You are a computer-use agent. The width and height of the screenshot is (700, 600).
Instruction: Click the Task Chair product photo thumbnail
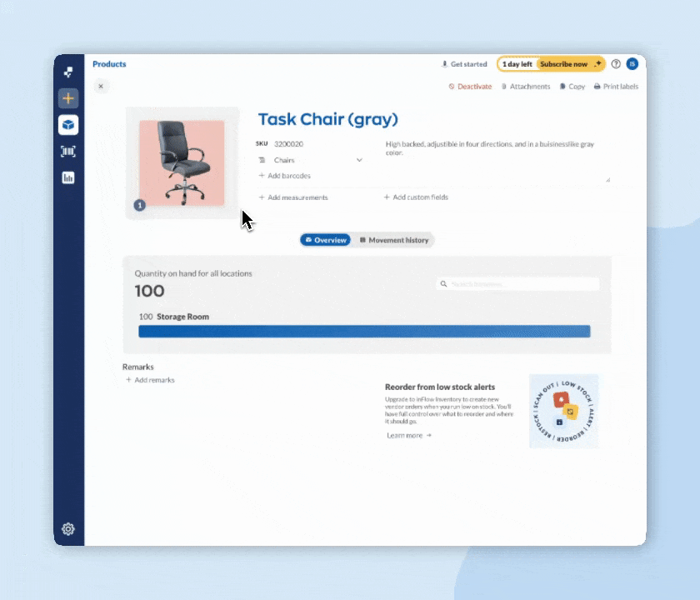click(180, 162)
